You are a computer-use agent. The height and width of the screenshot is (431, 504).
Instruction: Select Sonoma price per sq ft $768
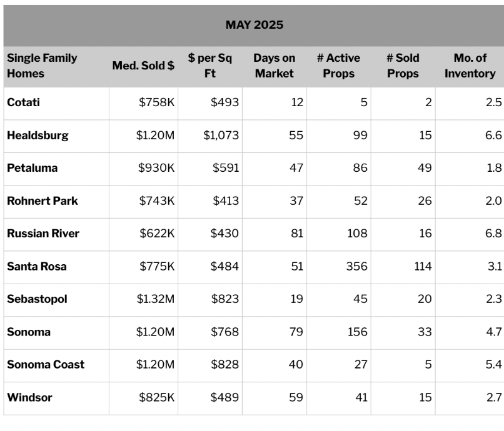tap(224, 332)
